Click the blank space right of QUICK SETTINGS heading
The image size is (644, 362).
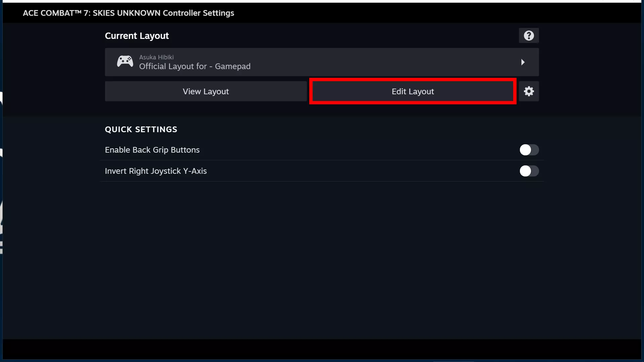tap(335, 130)
